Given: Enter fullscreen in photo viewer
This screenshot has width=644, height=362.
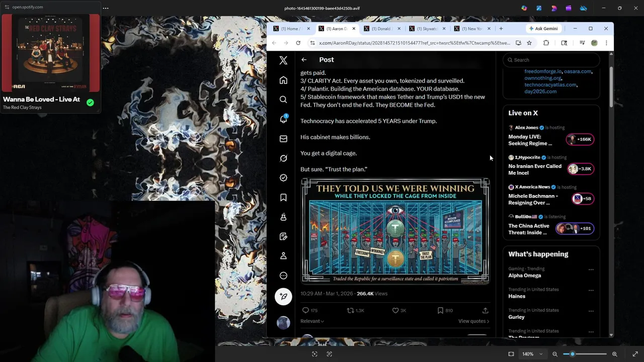Looking at the screenshot, I should (x=635, y=354).
